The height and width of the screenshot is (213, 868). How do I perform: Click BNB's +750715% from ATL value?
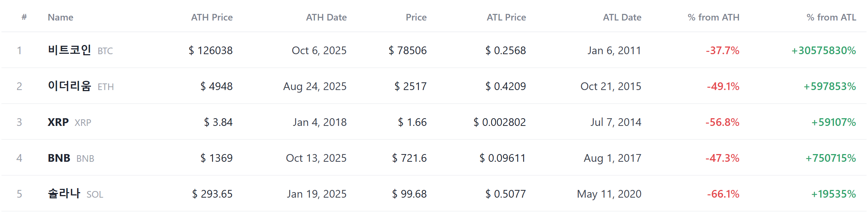830,158
